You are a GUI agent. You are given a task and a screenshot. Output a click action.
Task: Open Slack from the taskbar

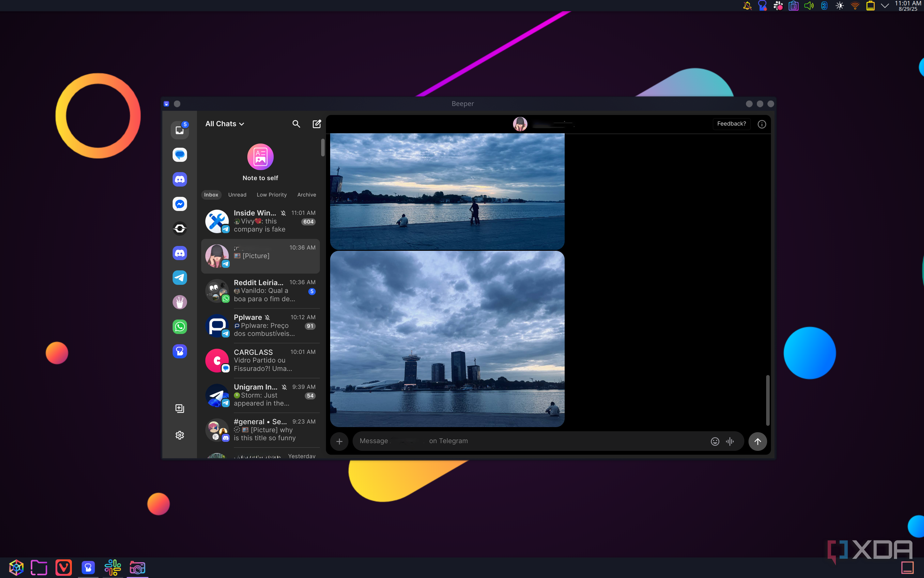[x=113, y=567]
